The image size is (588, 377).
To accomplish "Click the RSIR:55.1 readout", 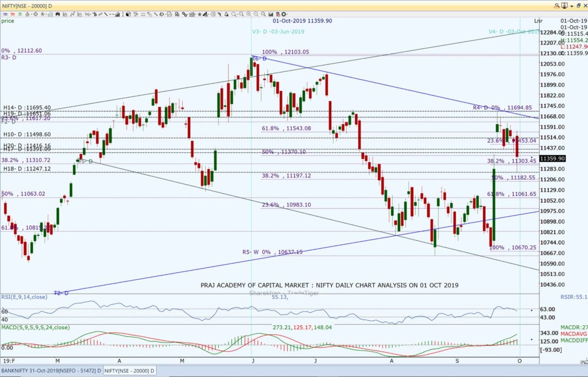I will [x=574, y=297].
